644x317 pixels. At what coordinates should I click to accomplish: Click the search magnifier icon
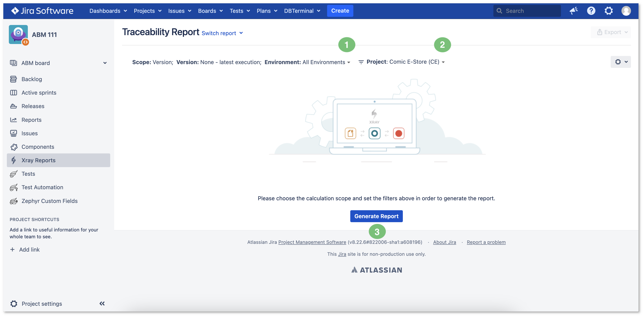tap(499, 11)
